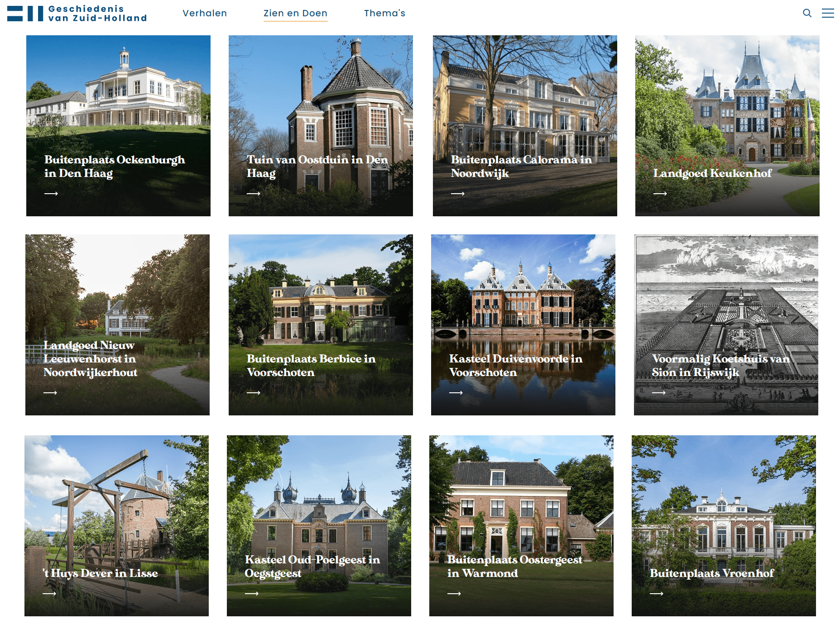840x624 pixels.
Task: Click the arrow under Tuin van Oostduin
Action: tap(254, 194)
